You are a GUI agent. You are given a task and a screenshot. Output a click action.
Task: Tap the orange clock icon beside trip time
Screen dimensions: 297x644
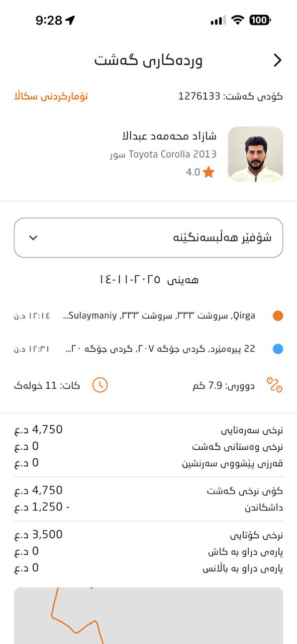coord(101,384)
